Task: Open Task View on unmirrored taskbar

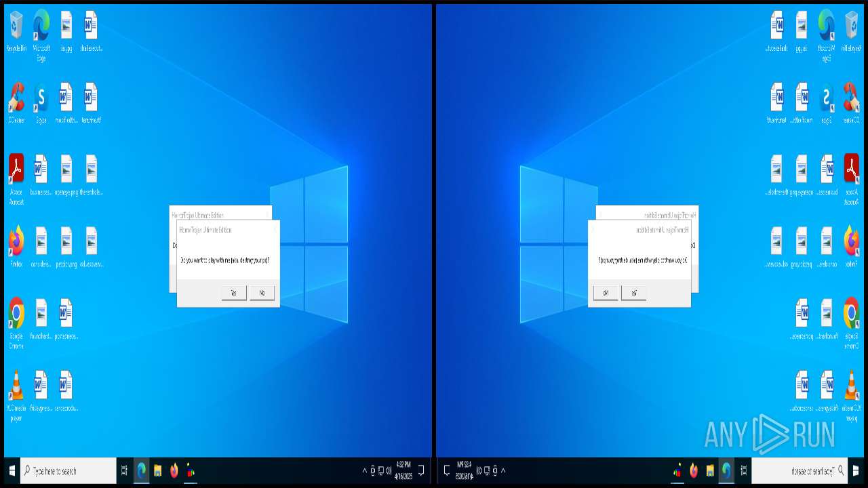Action: pos(124,470)
